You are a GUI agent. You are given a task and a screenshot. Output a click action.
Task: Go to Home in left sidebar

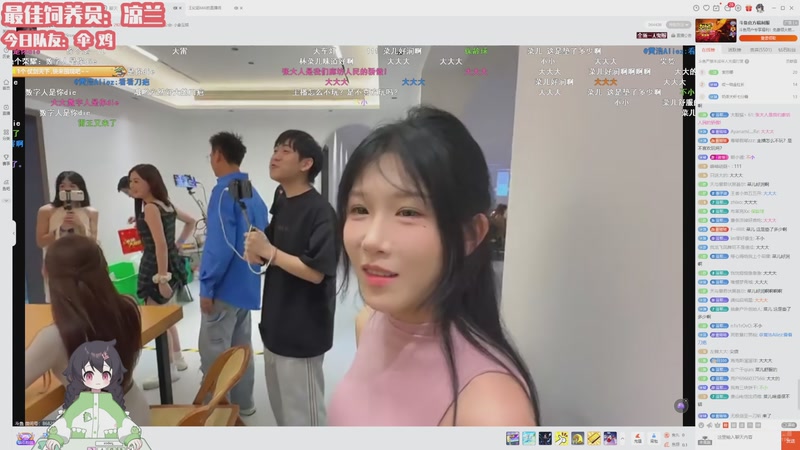click(x=6, y=84)
